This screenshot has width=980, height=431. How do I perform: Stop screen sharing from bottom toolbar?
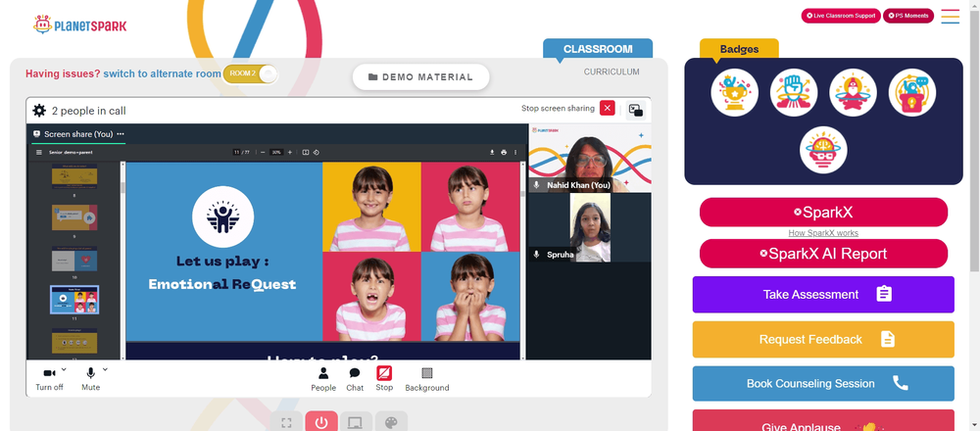[x=384, y=378]
